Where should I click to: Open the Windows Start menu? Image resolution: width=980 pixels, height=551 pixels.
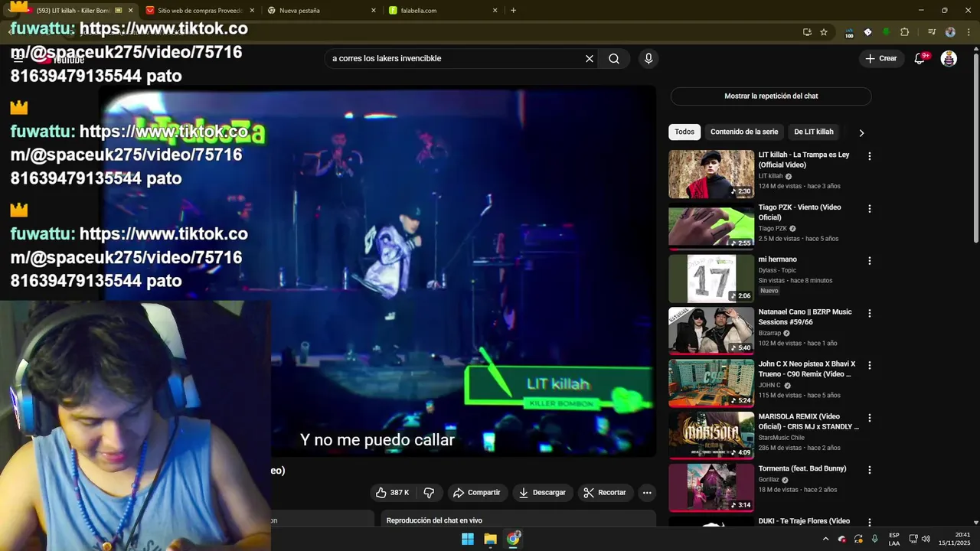(468, 540)
